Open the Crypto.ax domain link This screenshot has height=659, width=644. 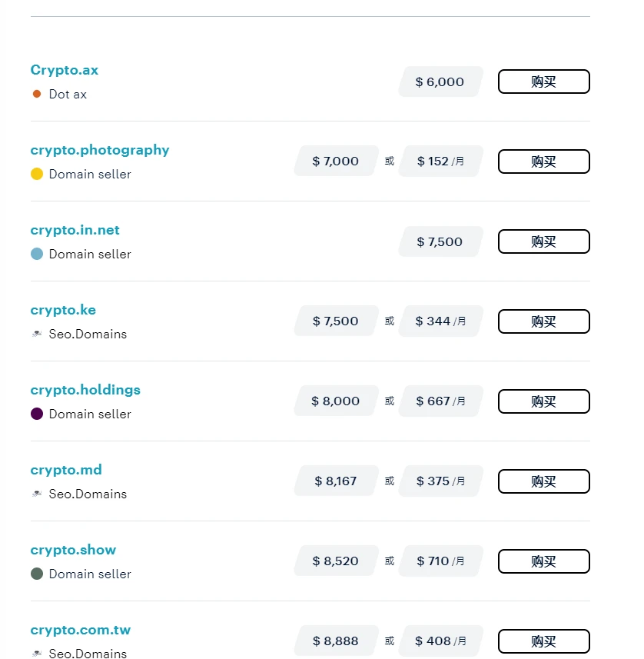[65, 70]
